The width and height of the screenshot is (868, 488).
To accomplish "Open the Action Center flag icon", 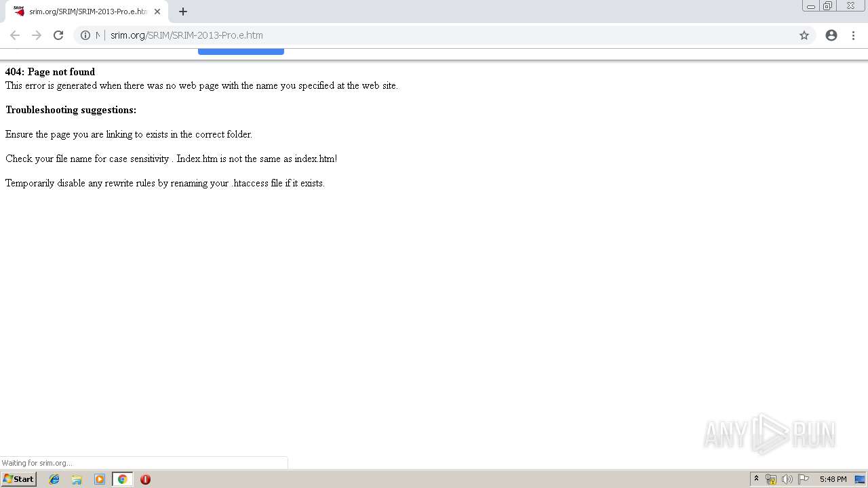I will tap(804, 479).
